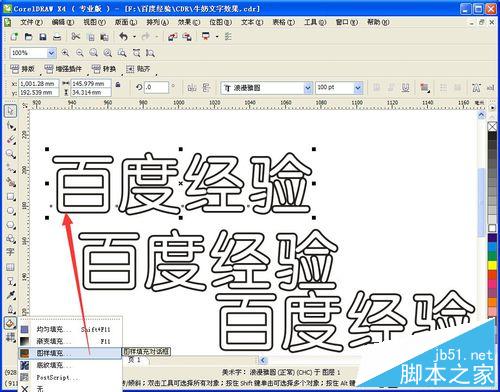Select the Ellipse tool in the toolbox
500x392 pixels.
[11, 211]
